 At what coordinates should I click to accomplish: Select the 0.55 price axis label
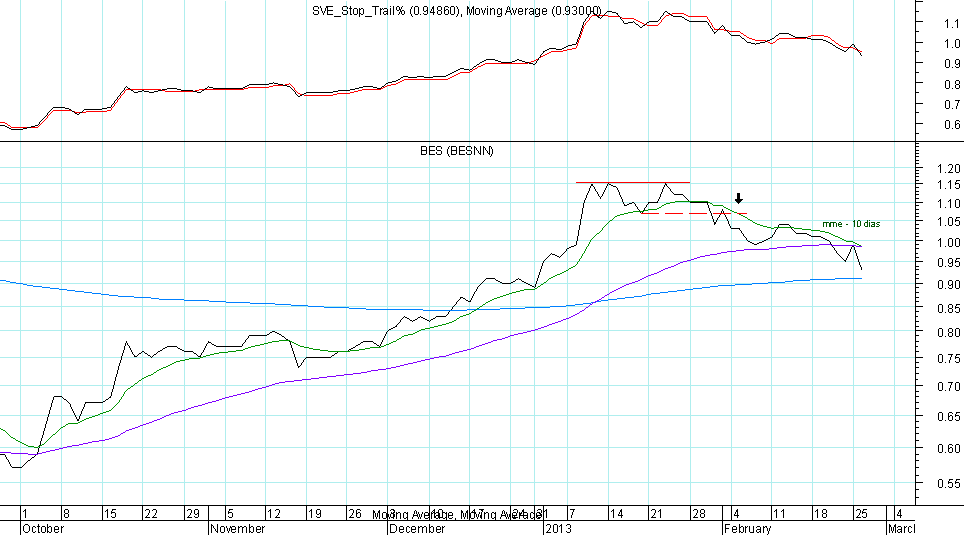click(949, 483)
